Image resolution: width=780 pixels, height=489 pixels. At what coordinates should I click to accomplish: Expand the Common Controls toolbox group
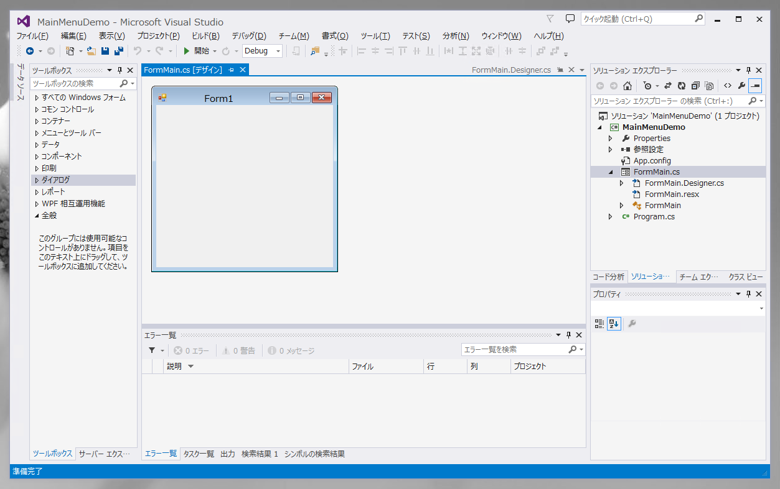click(x=36, y=109)
